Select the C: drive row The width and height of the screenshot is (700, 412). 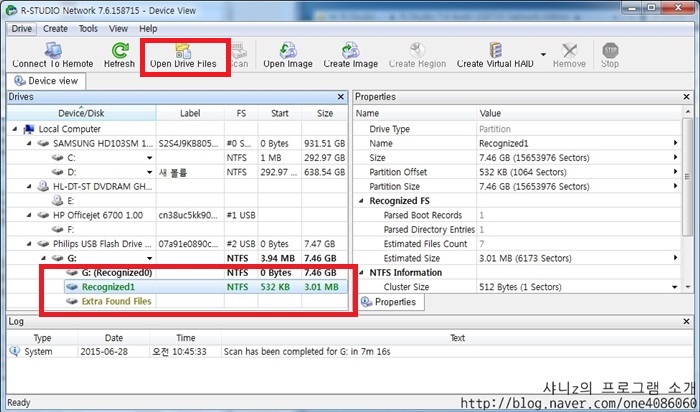[178, 158]
